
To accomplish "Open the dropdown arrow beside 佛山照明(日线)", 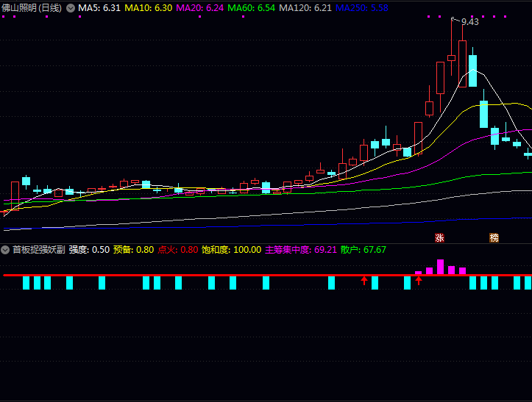I will click(x=71, y=8).
